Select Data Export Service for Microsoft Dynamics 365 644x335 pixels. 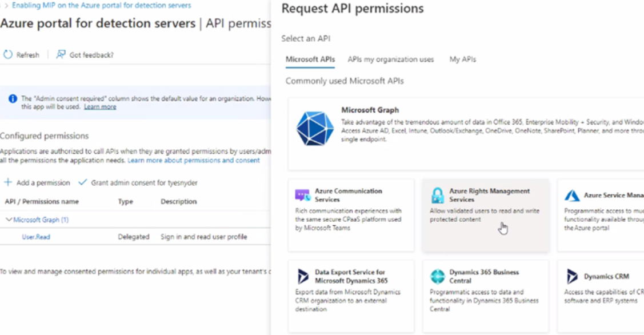pos(351,276)
